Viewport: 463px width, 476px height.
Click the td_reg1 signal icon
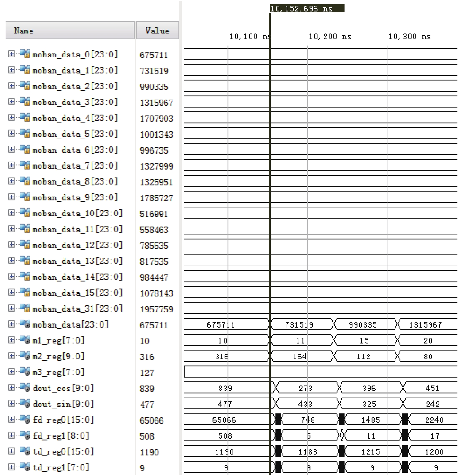25,467
